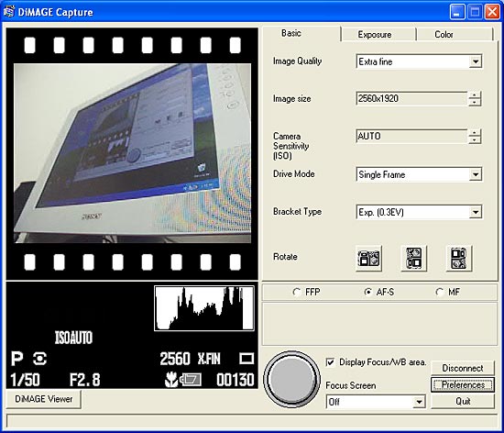
Task: Click the single frame drive icon in display
Action: tap(247, 359)
